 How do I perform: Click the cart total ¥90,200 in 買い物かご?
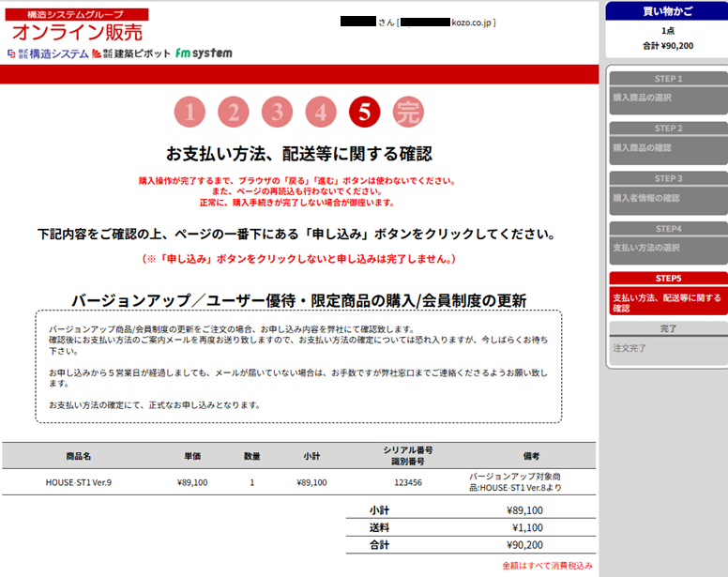(x=667, y=44)
